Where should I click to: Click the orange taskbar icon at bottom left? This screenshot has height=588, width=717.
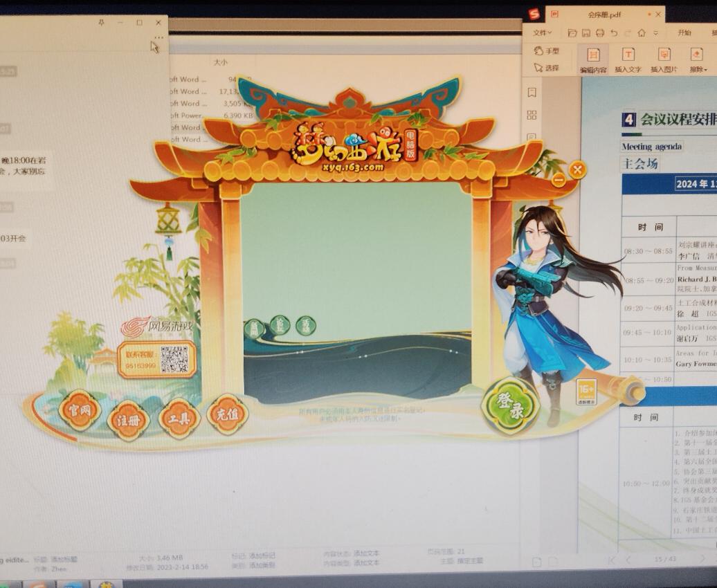39,585
